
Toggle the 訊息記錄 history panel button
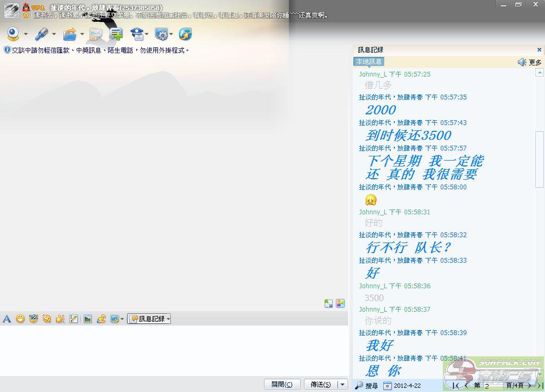149,319
